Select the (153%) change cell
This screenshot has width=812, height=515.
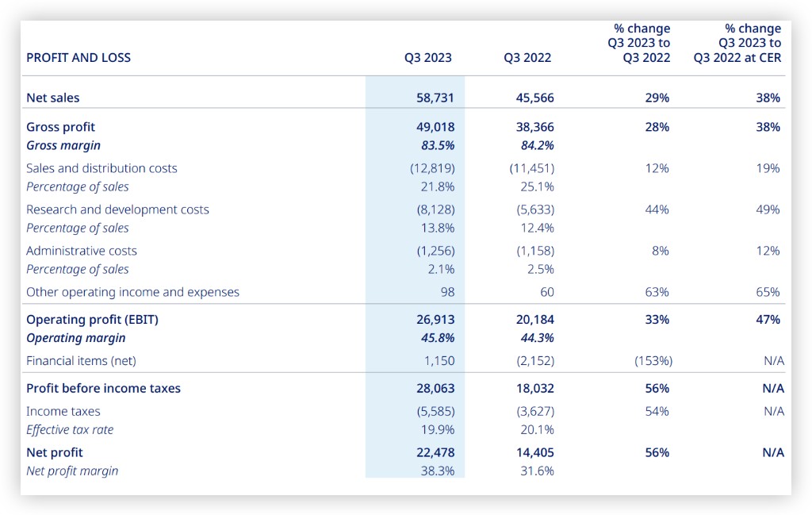tap(653, 361)
